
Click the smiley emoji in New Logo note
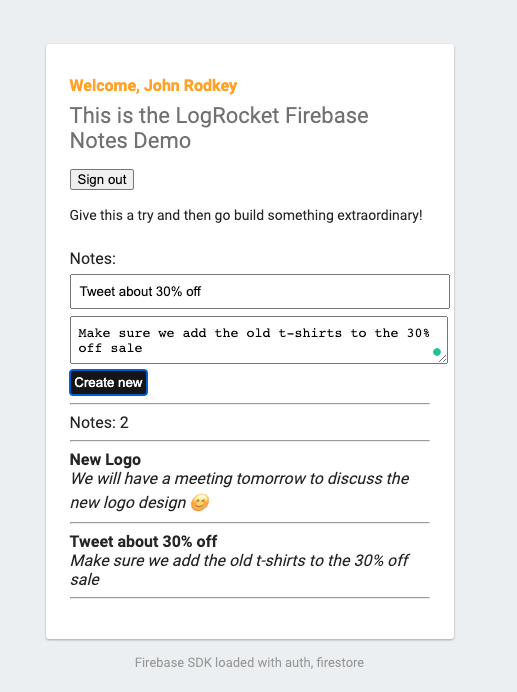(200, 503)
